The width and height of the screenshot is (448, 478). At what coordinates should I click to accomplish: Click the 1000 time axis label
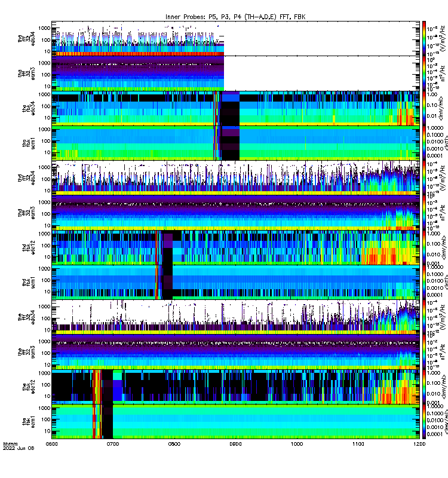[297, 444]
